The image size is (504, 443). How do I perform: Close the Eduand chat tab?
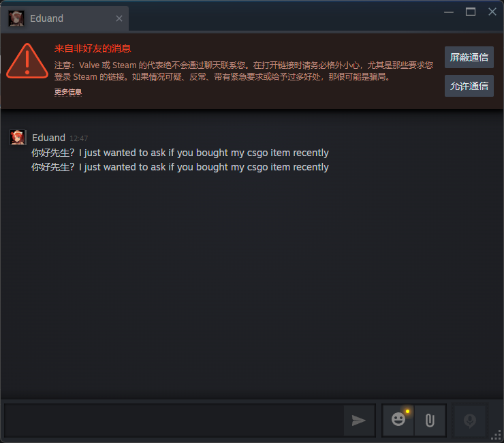[119, 18]
